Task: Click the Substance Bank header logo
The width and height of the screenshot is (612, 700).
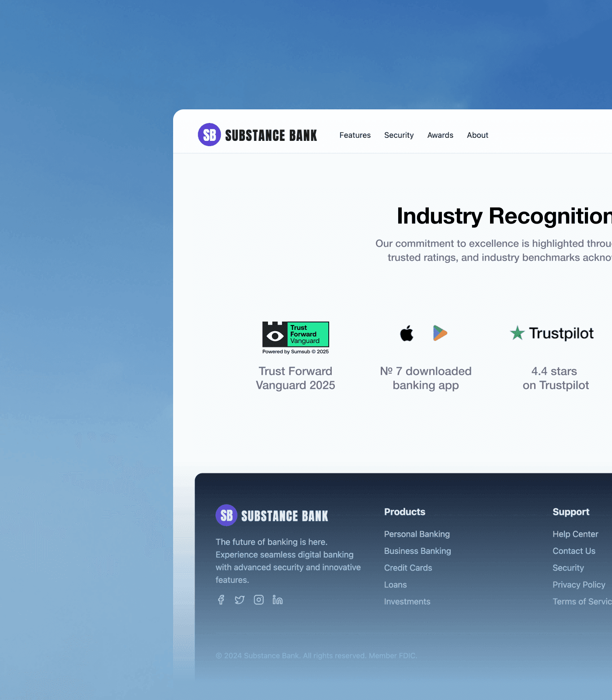Action: 257,135
